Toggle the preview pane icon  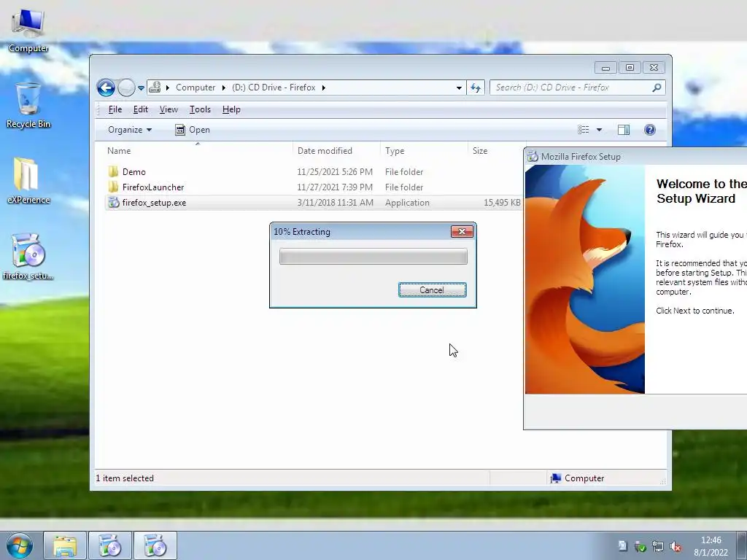(624, 130)
